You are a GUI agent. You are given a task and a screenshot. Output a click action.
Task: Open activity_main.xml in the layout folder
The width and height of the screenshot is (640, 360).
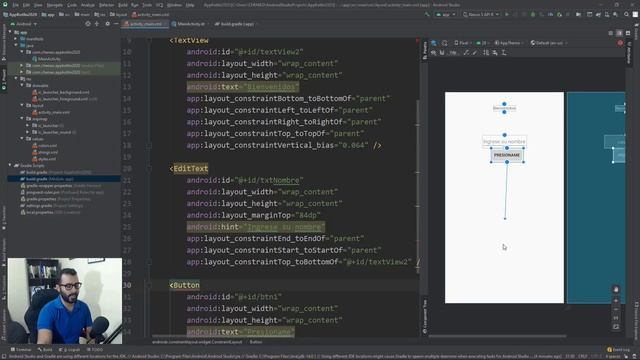click(51, 112)
